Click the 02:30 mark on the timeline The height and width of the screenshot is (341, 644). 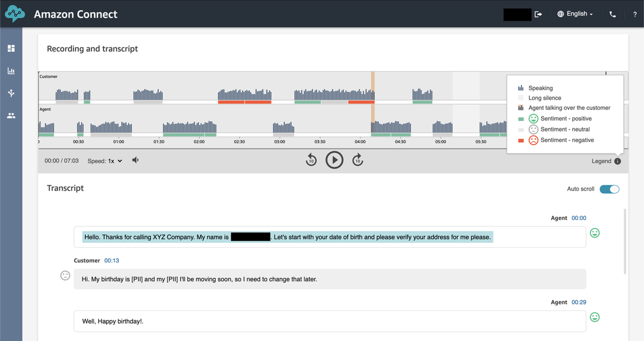[x=239, y=142]
